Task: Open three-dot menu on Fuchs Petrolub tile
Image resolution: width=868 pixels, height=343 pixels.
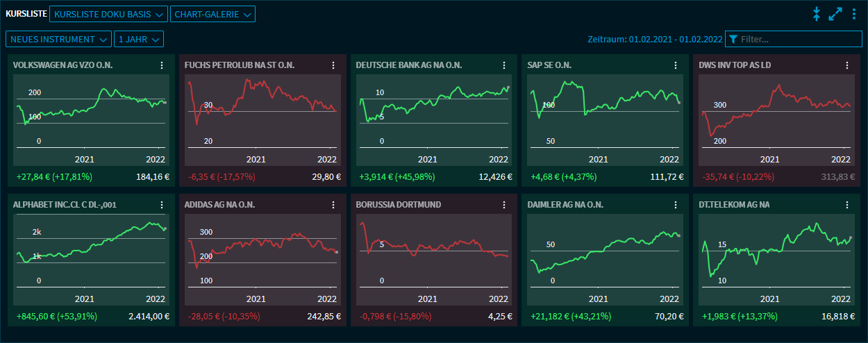Action: click(333, 65)
